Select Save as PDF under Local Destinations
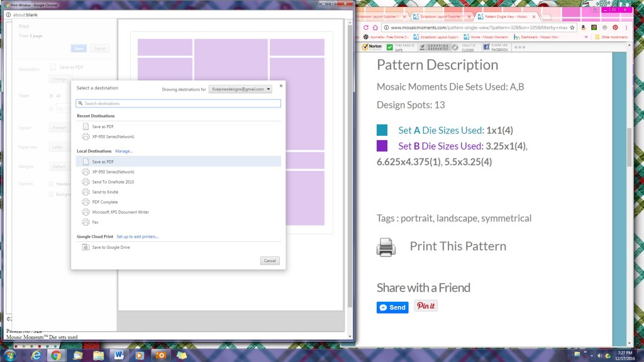The width and height of the screenshot is (644, 362). 178,162
